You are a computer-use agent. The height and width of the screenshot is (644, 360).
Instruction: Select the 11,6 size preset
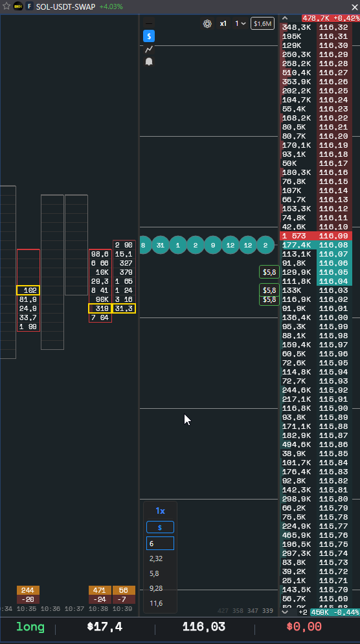click(156, 603)
